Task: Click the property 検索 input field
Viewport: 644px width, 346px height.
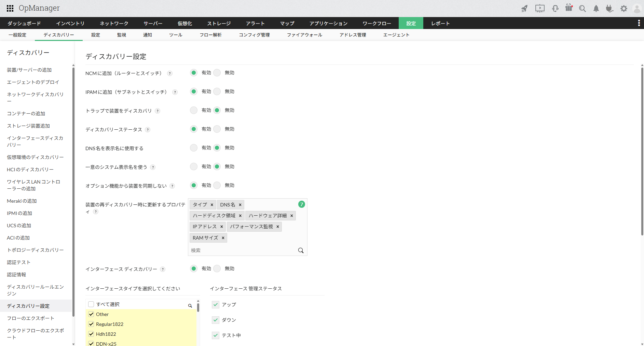Action: coord(243,250)
